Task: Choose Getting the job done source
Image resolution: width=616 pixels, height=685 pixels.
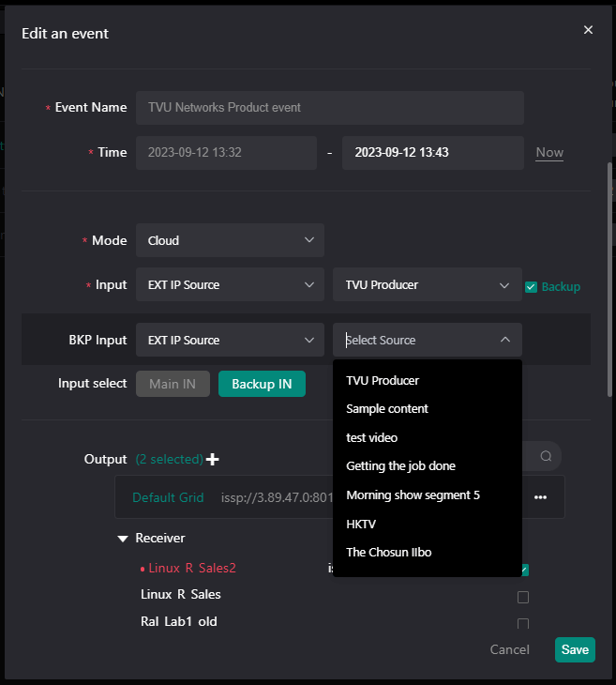Action: click(428, 466)
